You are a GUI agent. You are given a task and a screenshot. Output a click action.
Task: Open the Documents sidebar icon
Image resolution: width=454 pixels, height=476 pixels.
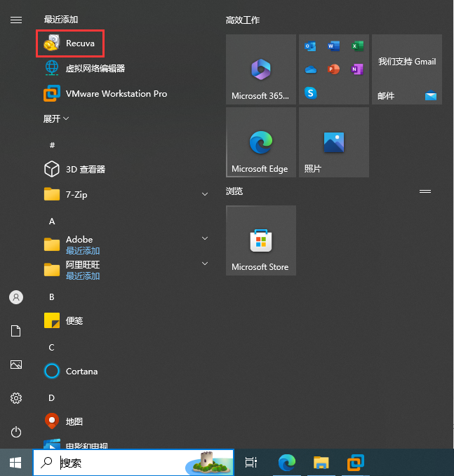point(16,331)
